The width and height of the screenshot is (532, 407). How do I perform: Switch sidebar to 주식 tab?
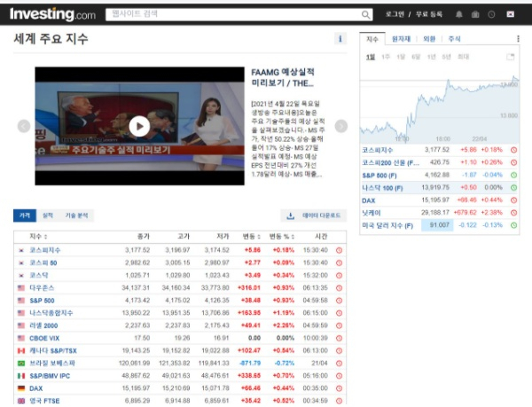[x=455, y=39]
